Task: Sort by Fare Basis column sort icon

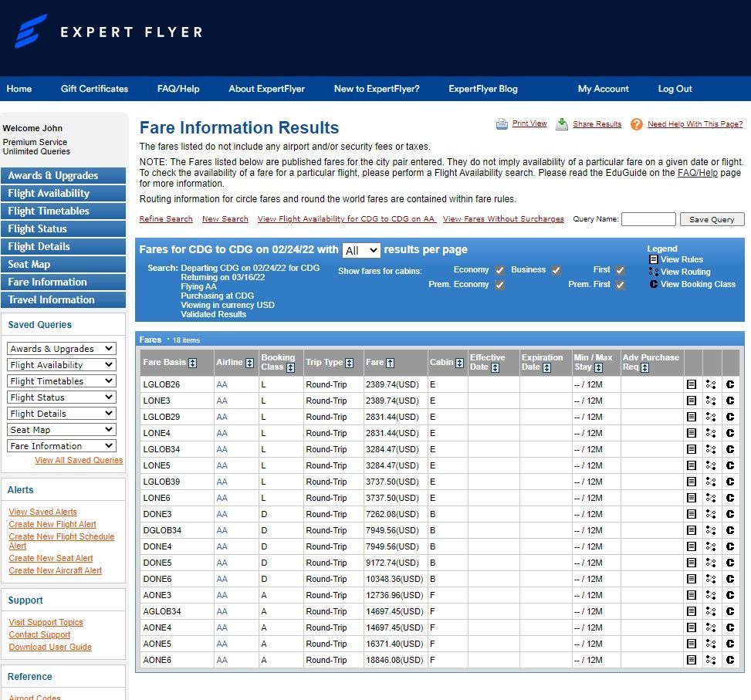Action: (192, 363)
